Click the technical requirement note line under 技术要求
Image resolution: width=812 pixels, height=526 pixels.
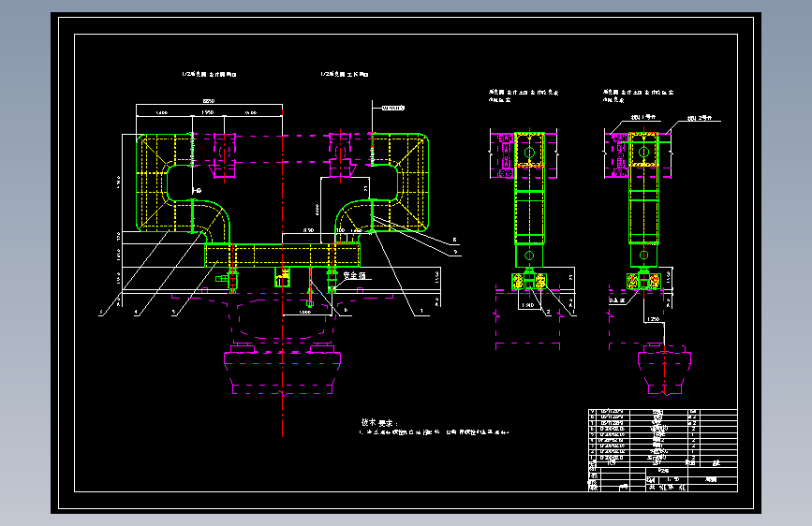coord(434,431)
